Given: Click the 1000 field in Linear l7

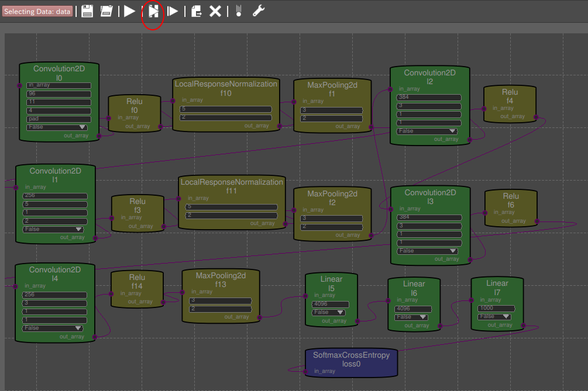Looking at the screenshot, I should [x=496, y=308].
